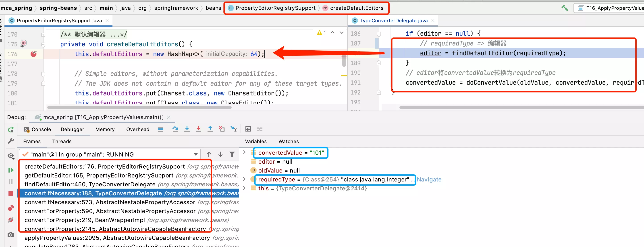Image resolution: width=644 pixels, height=247 pixels.
Task: Expand the folded Javadoc at line 170
Action: click(43, 35)
